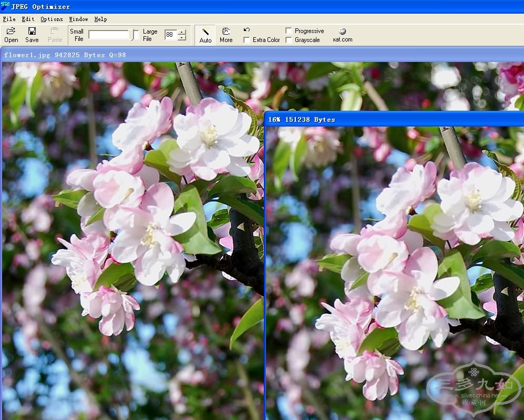The image size is (524, 420).
Task: Click the Open file icon
Action: 11,31
